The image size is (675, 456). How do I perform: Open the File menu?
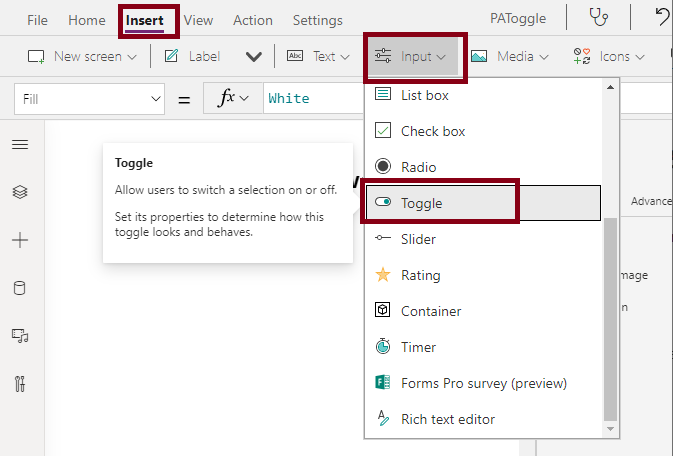(37, 20)
